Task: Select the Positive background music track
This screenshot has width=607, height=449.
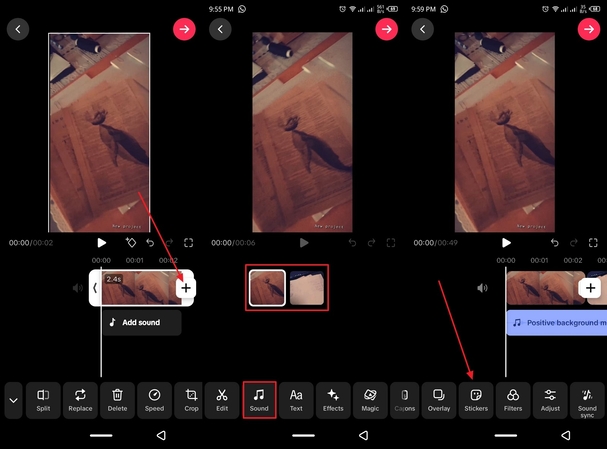Action: tap(557, 322)
